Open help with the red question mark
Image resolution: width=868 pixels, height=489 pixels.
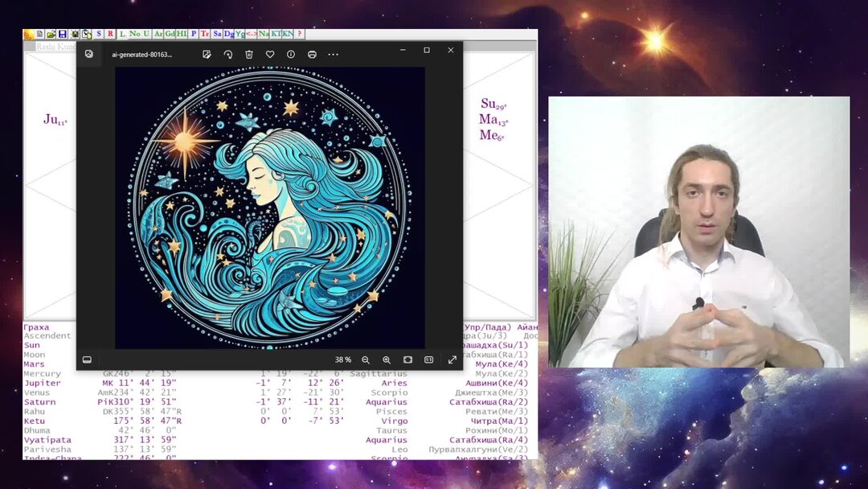(x=300, y=34)
